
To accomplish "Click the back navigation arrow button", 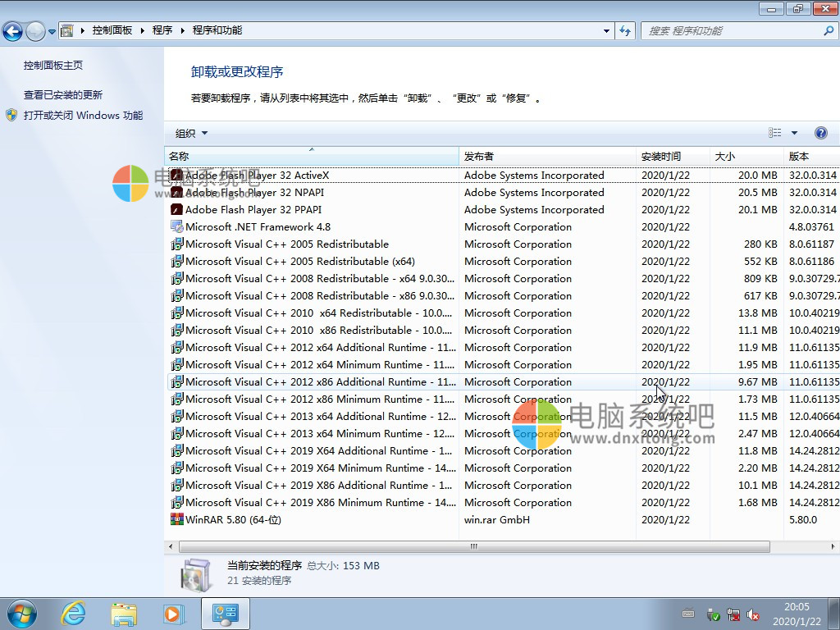I will click(12, 31).
